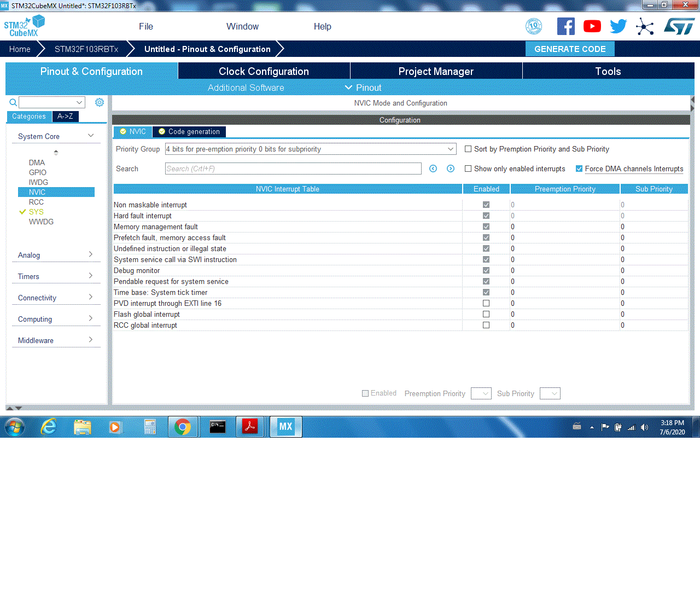This screenshot has width=700, height=615.
Task: Select DMA in System Core list
Action: click(37, 163)
